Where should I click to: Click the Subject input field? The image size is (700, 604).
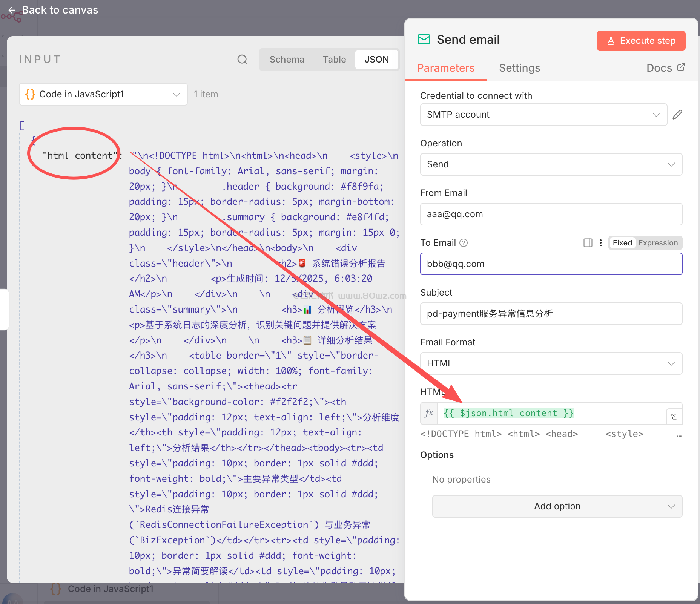pos(551,314)
